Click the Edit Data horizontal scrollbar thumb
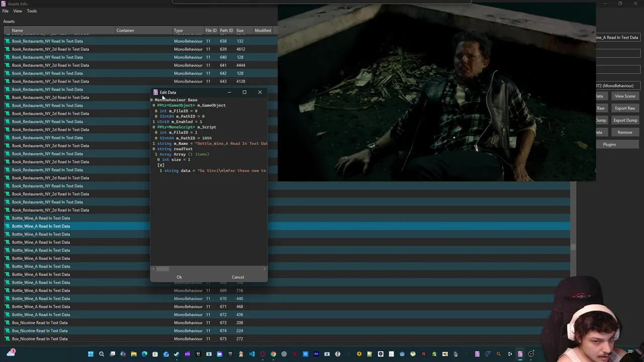 coord(163,269)
